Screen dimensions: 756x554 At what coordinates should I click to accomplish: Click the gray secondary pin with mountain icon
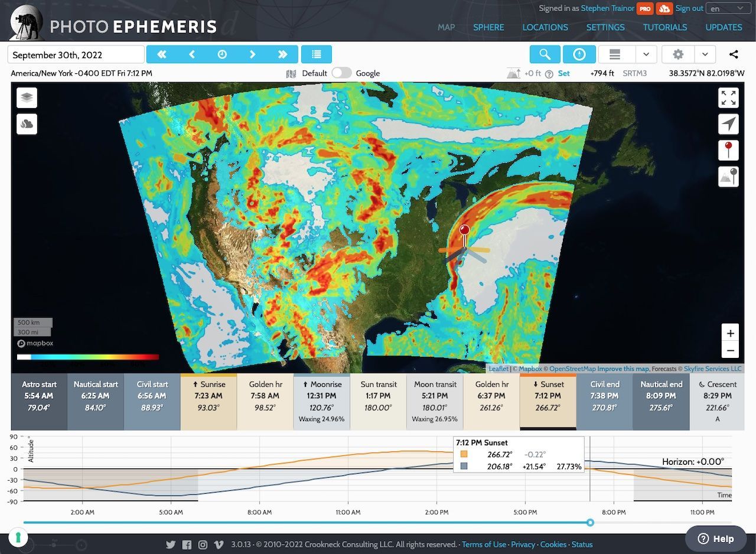(728, 176)
